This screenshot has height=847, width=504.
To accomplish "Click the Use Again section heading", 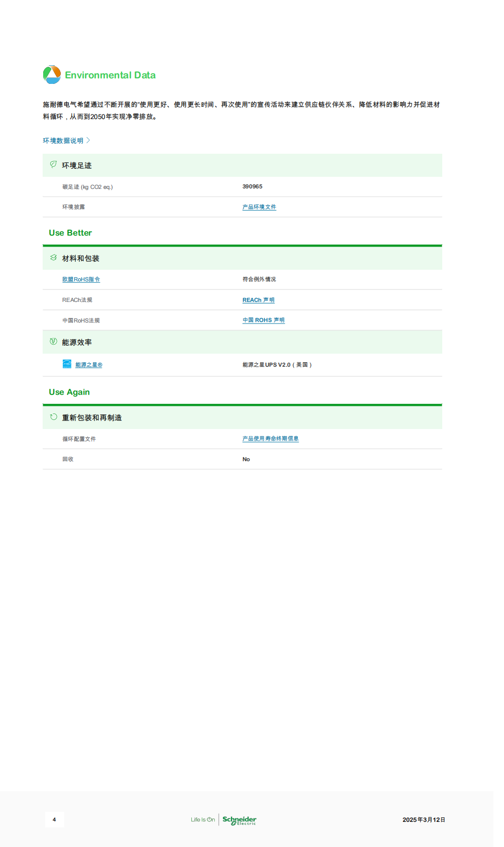I will click(x=69, y=392).
